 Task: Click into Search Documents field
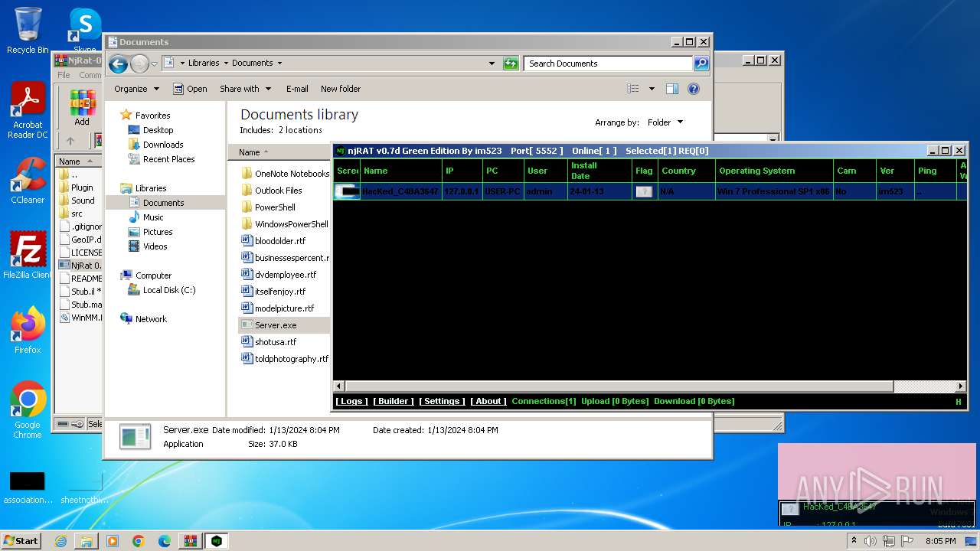tap(609, 64)
